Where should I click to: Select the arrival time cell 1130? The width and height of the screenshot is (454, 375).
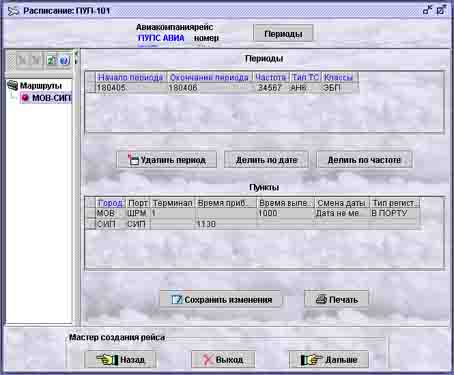coord(226,224)
